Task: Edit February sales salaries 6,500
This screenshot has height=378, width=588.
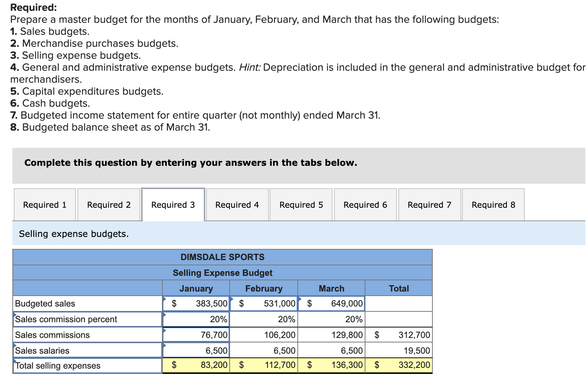Action: tap(264, 351)
